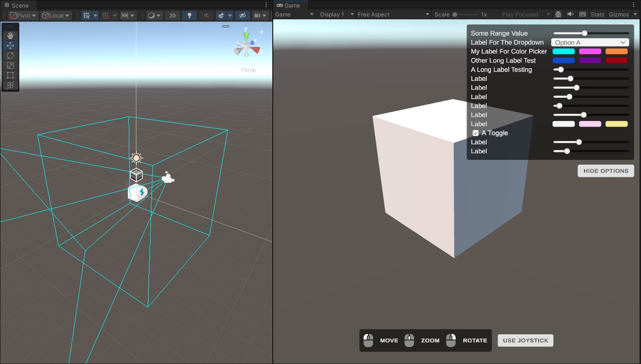
Task: Click the Game view Scale slider
Action: coord(465,15)
